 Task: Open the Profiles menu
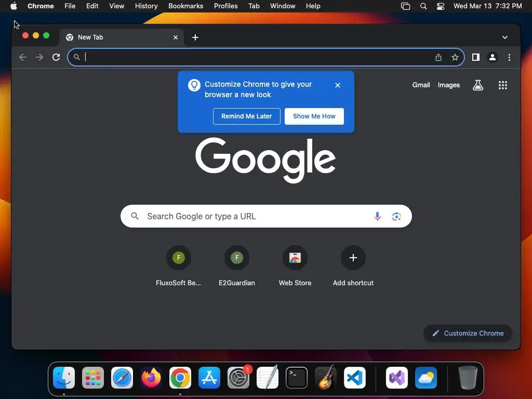225,6
